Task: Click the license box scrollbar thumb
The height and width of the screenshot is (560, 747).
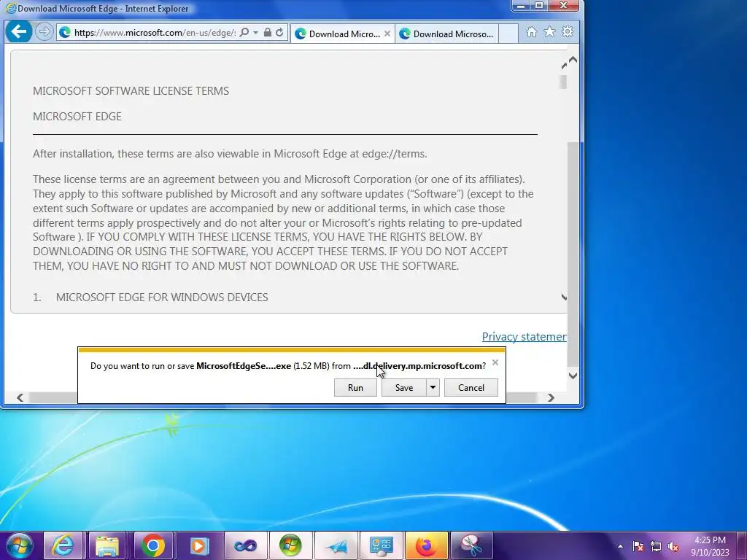Action: (564, 82)
